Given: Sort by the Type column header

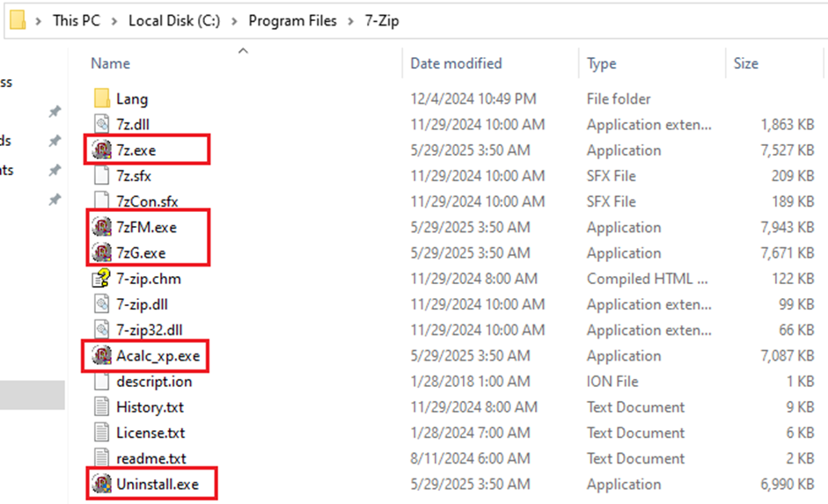Looking at the screenshot, I should [602, 64].
